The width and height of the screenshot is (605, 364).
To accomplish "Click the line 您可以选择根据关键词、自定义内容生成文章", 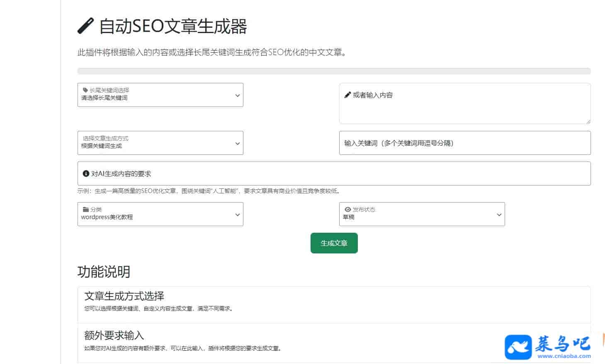I will 159,309.
